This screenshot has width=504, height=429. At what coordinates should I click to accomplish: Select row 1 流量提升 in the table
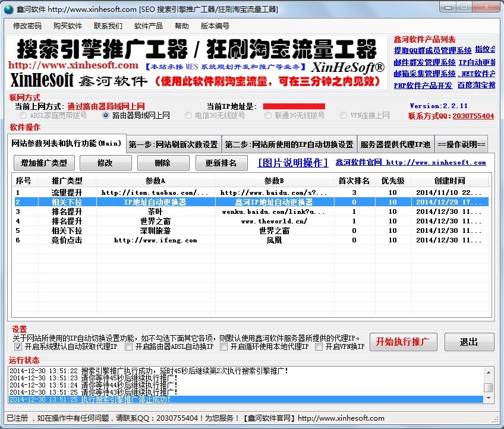(x=250, y=193)
